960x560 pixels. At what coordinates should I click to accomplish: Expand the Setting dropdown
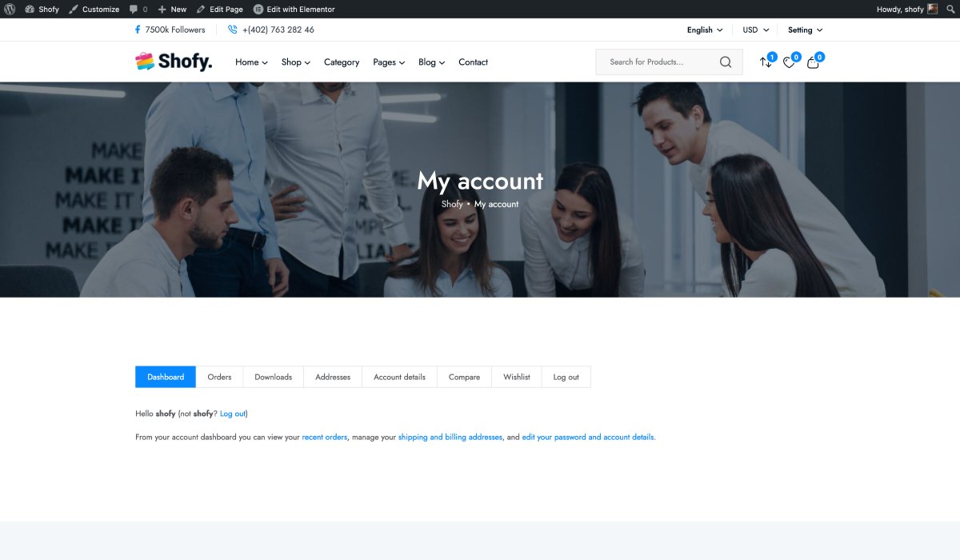[x=805, y=30]
